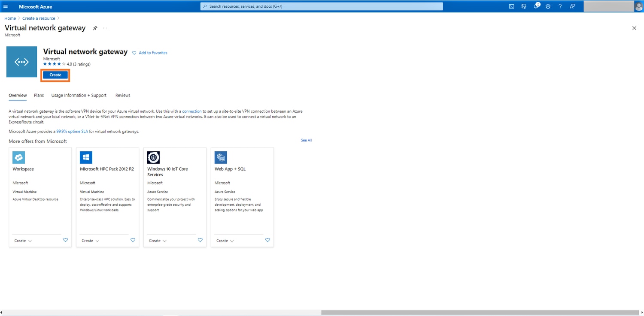This screenshot has height=316, width=644.
Task: Click the horizontal scrollbar at the bottom
Action: (480, 313)
